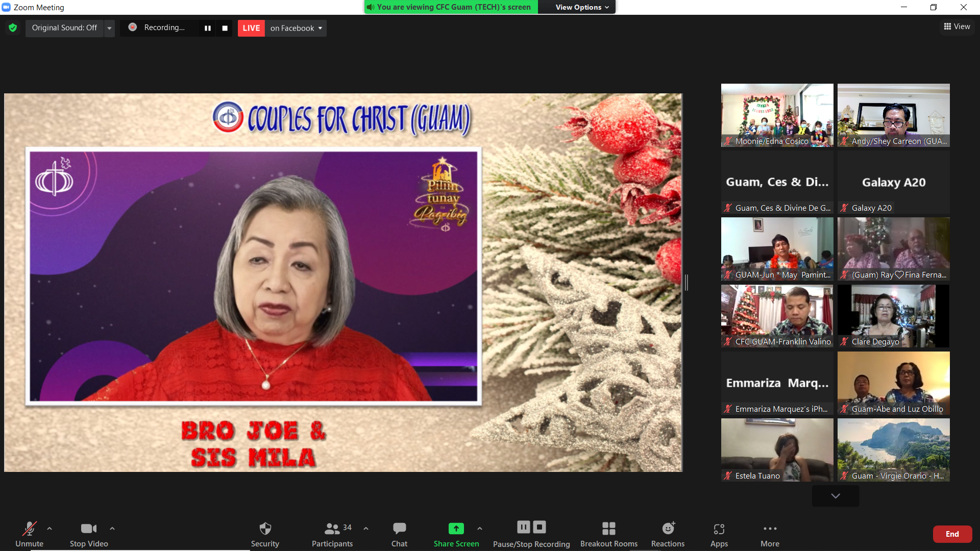Open the Reactions menu

(x=668, y=534)
